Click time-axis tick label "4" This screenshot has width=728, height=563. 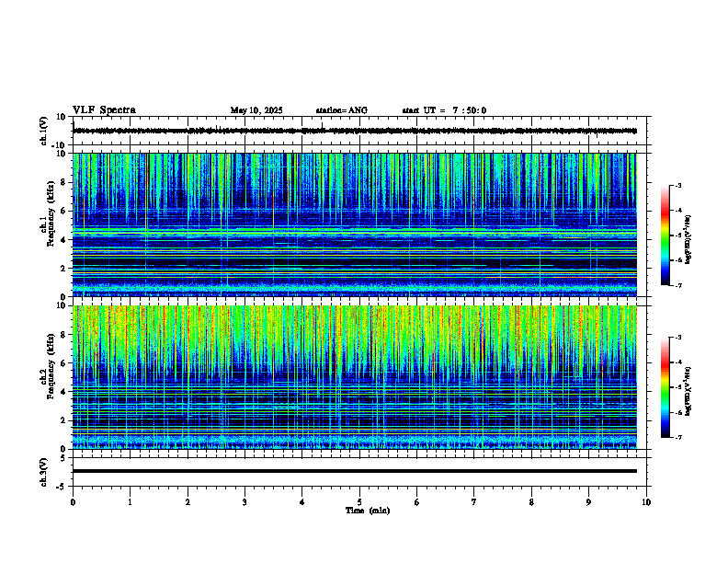tap(302, 502)
